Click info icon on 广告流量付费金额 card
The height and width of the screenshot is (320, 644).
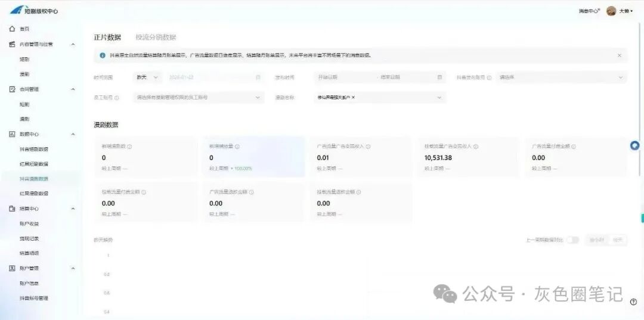(x=574, y=147)
